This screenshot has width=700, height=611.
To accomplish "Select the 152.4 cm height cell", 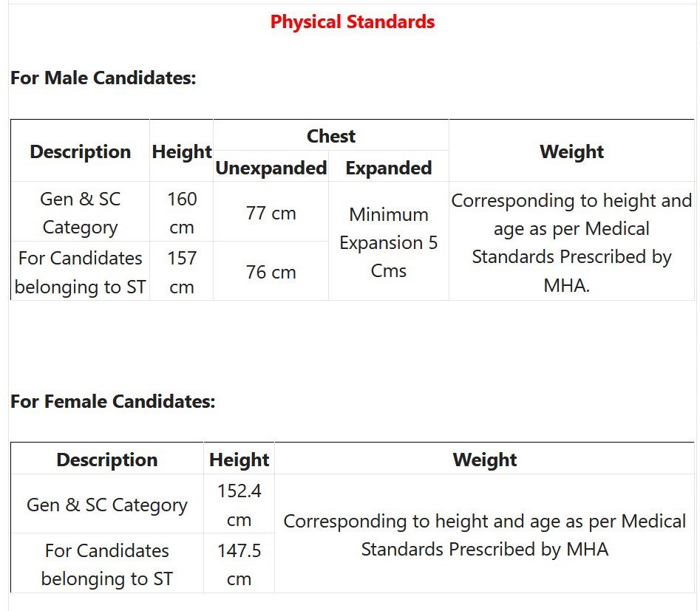I will [239, 505].
